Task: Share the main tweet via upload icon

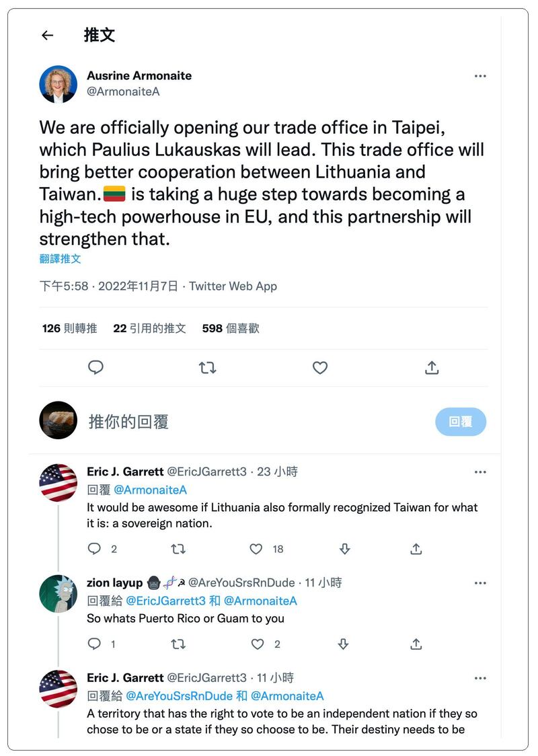Action: tap(432, 367)
